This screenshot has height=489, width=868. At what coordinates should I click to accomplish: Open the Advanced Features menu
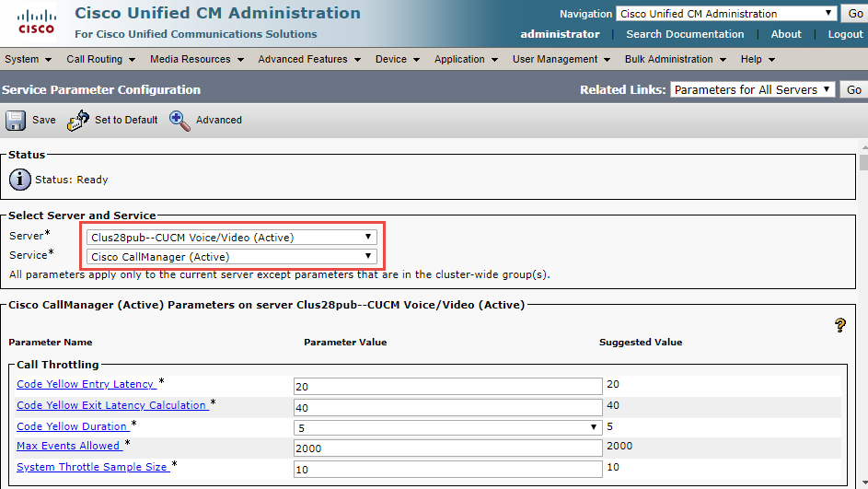pos(309,59)
